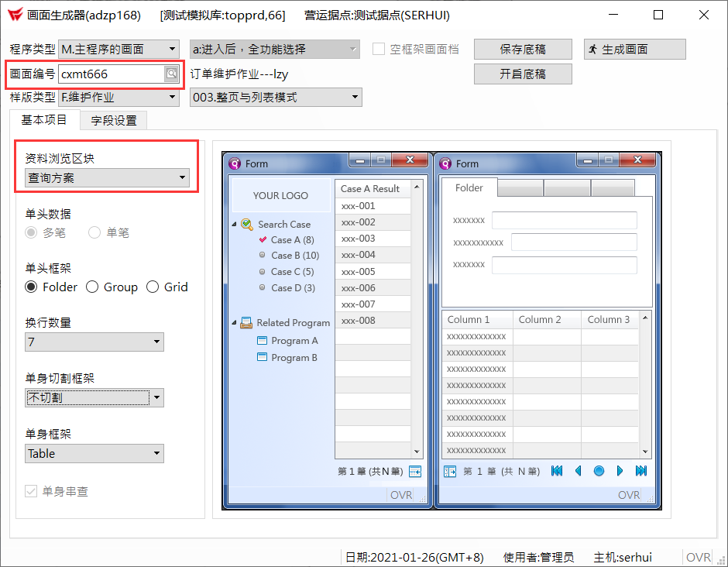The width and height of the screenshot is (728, 567).
Task: Click the up arrow of left results scrollbar
Action: coord(417,186)
